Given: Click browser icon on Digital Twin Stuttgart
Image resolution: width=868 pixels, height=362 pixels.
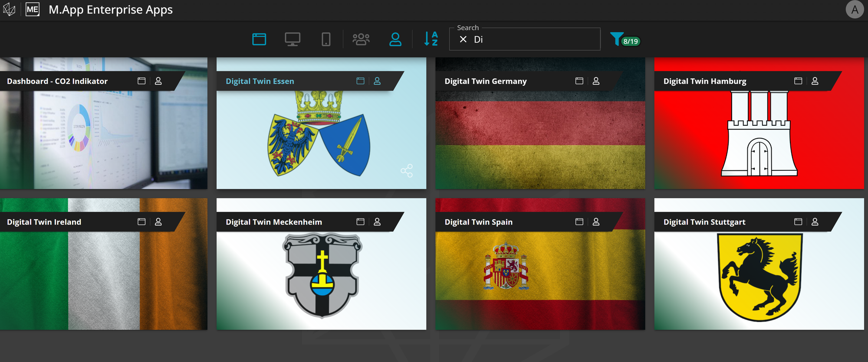Looking at the screenshot, I should [798, 222].
